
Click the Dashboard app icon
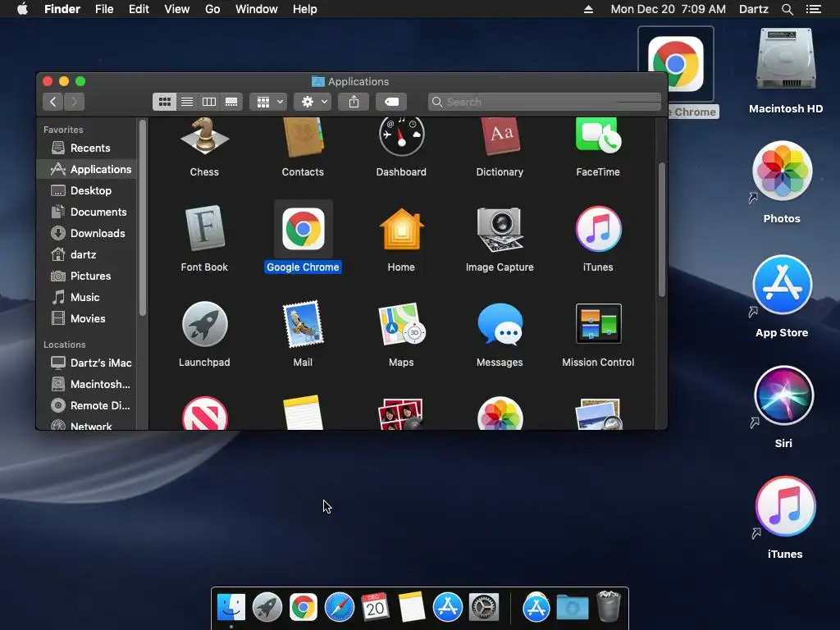pos(401,137)
